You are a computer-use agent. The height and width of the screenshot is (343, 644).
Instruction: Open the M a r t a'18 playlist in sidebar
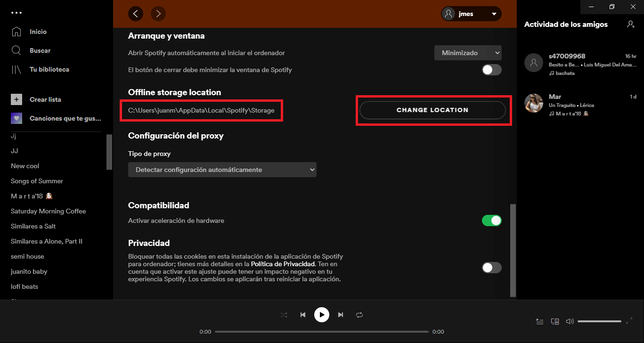[31, 196]
